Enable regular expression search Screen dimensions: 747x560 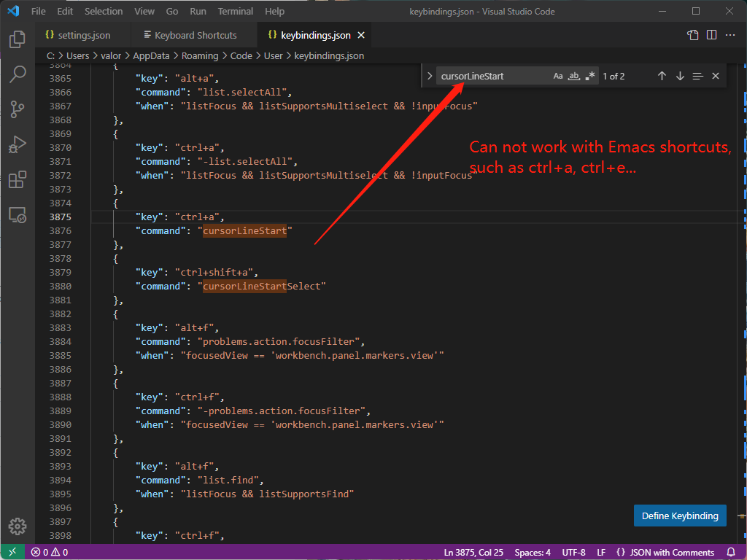coord(590,76)
